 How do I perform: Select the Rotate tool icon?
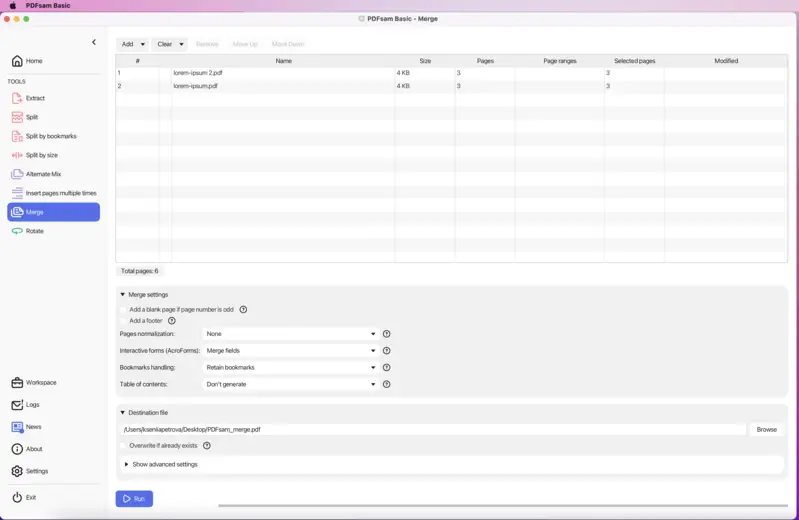click(x=17, y=231)
